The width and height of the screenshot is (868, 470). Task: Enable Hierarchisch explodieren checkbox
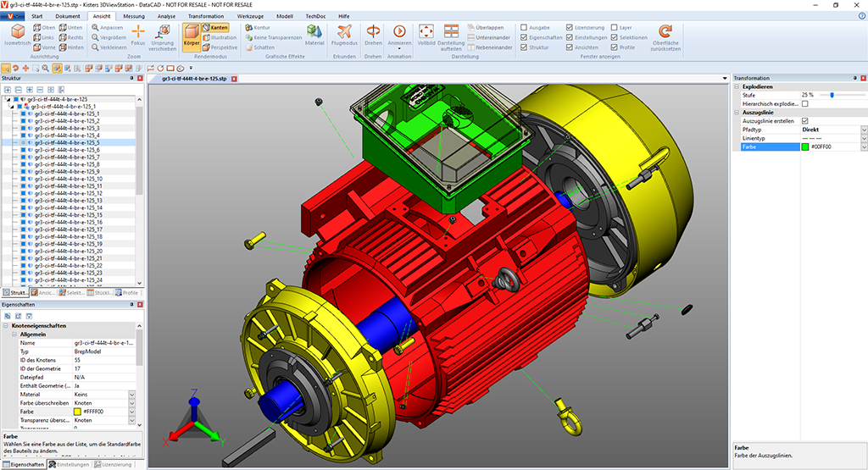tap(805, 104)
